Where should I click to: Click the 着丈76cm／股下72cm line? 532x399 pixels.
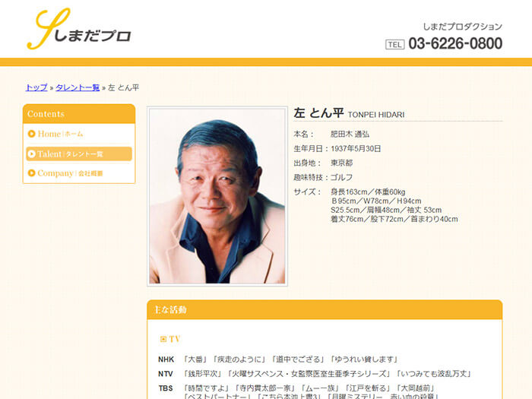[x=394, y=219]
